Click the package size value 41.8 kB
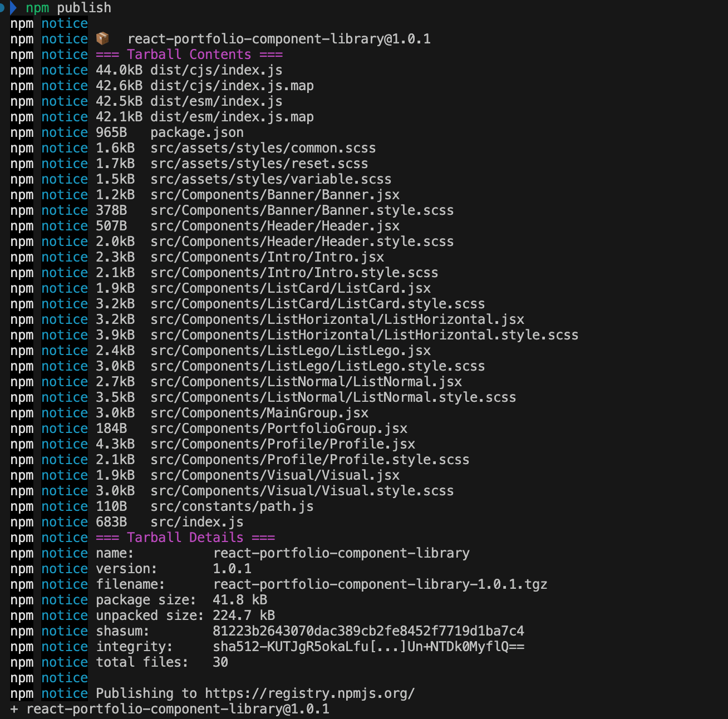This screenshot has height=719, width=728. click(x=240, y=600)
